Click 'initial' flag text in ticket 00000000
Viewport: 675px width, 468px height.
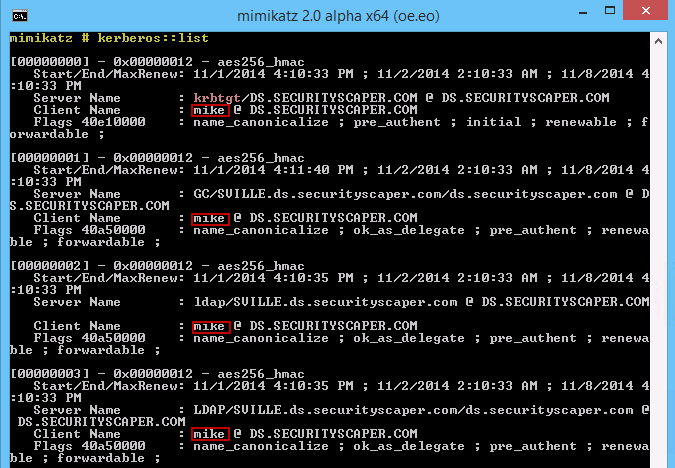tap(494, 122)
